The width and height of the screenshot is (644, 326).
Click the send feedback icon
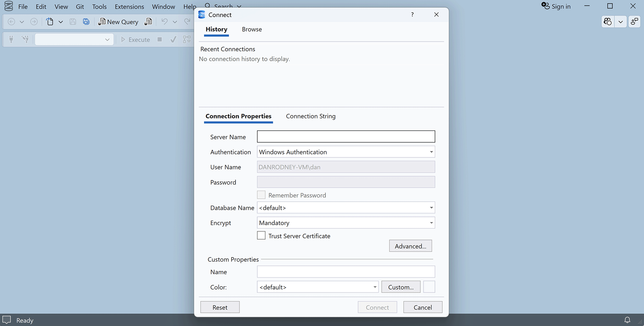click(634, 22)
